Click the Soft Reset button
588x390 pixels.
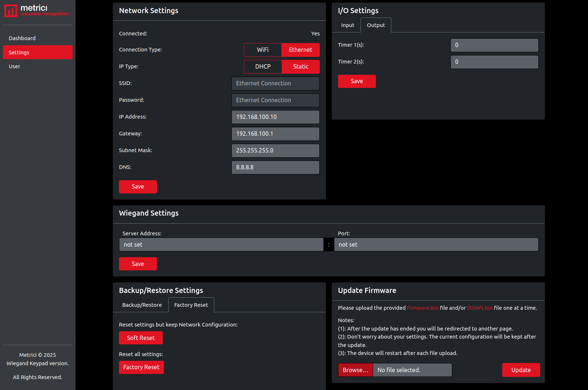coord(141,338)
